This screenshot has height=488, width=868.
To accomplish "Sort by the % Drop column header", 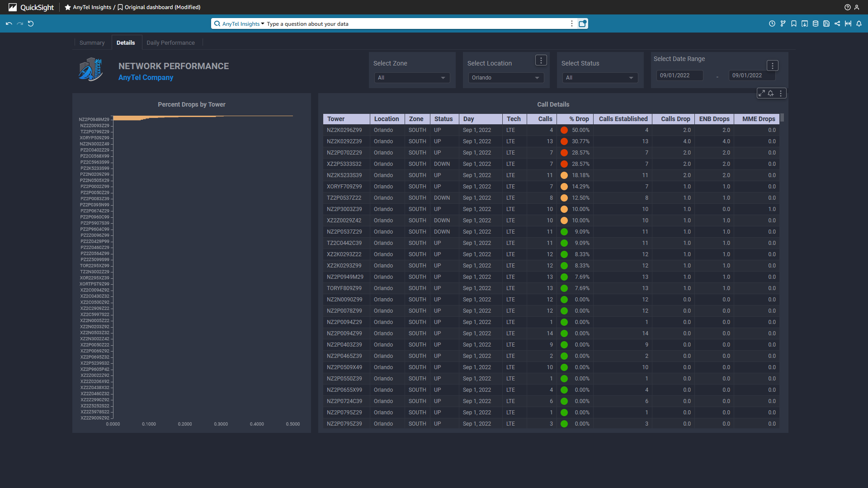I will pos(579,119).
